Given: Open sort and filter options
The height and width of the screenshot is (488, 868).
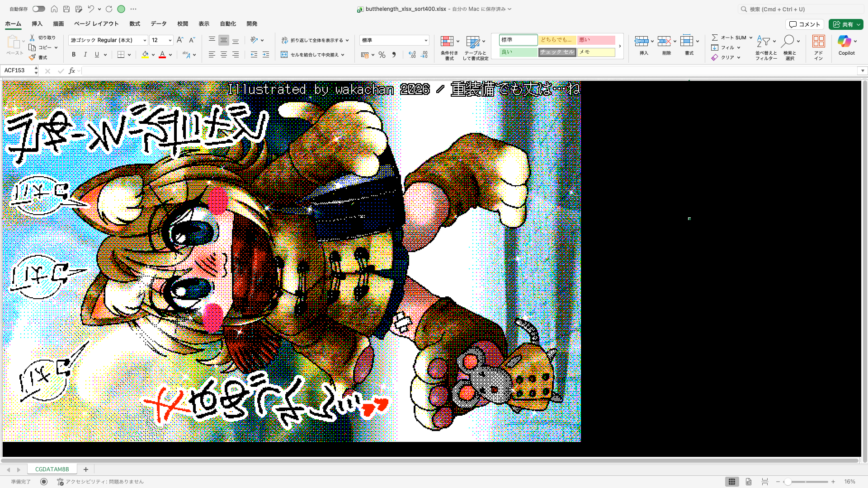Looking at the screenshot, I should (x=766, y=45).
